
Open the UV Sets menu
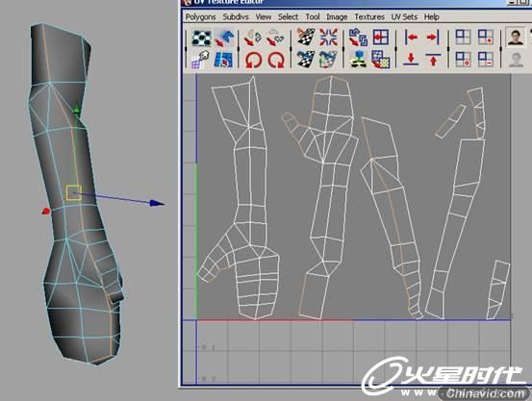404,17
